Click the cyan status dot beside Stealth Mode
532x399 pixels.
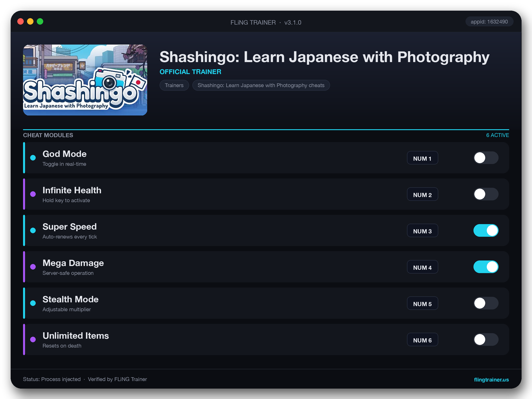tap(33, 303)
